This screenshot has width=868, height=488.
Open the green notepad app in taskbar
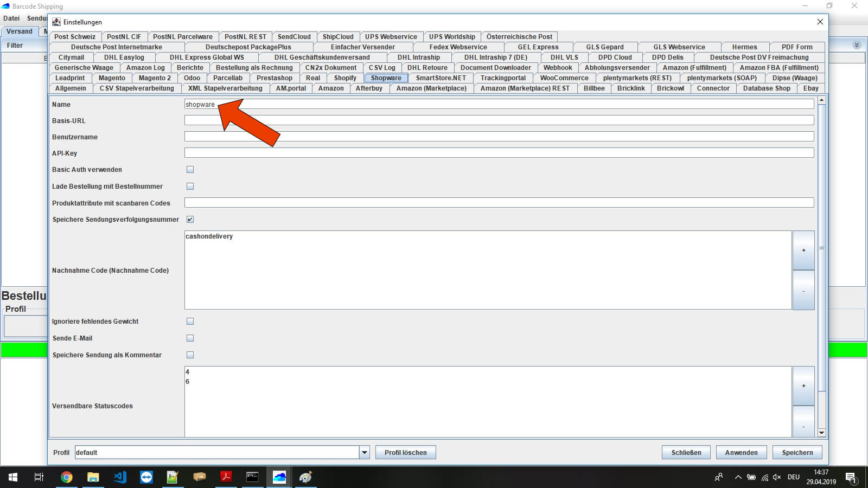(173, 477)
